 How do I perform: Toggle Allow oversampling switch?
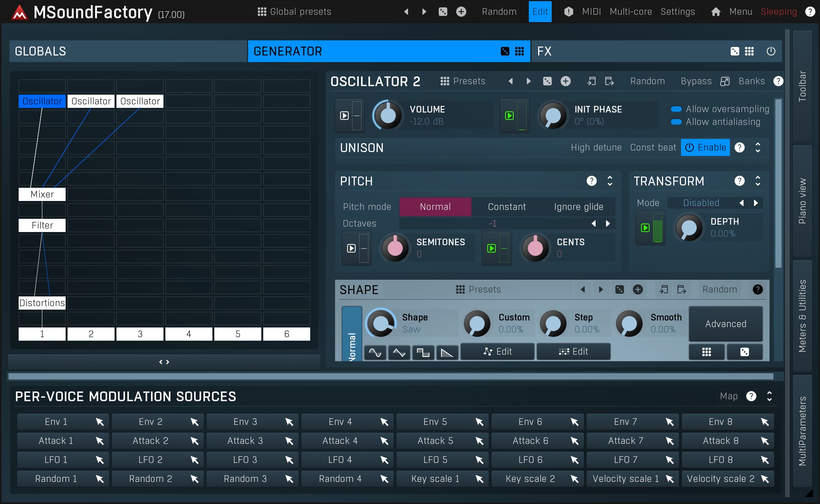coord(676,109)
